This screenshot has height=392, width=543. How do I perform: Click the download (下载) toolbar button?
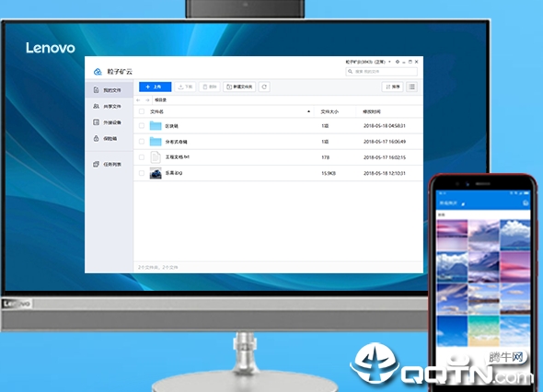point(185,86)
